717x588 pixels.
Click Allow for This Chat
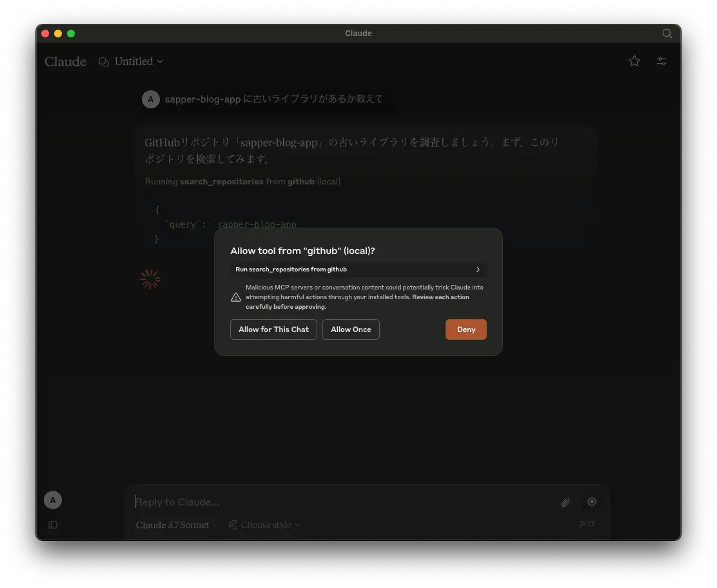(x=273, y=329)
